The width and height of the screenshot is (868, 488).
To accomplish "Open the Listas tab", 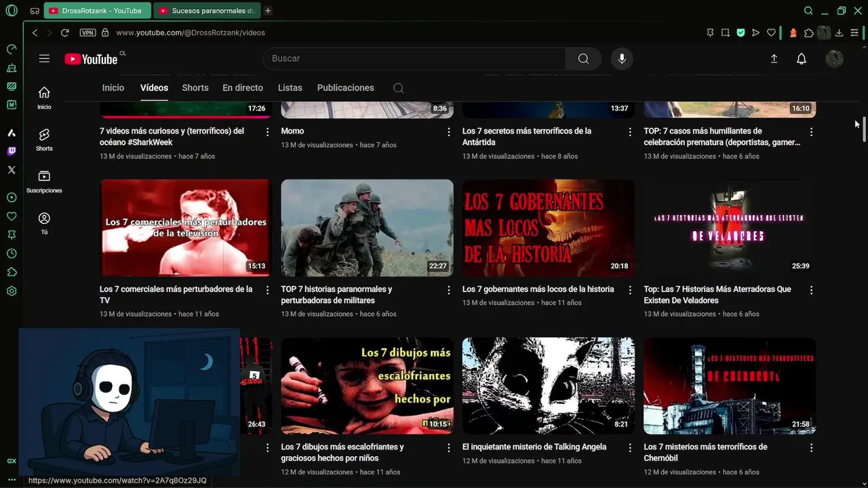I will 290,87.
